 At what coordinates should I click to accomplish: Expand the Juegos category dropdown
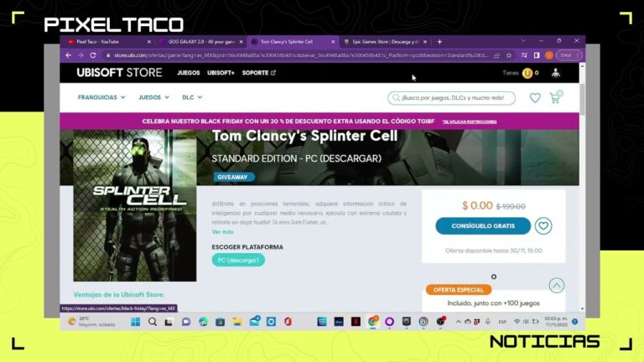click(153, 97)
